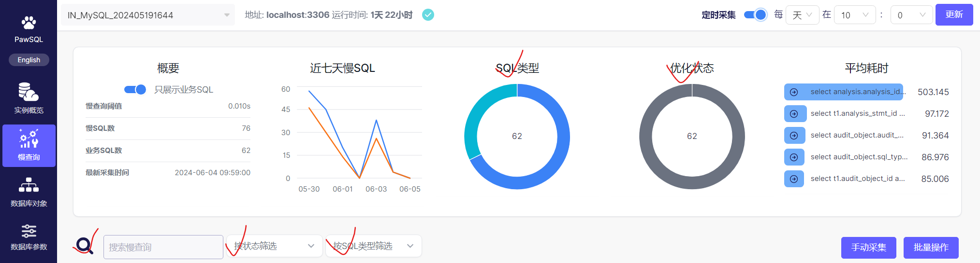Open the hour dropdown showing 10

854,15
